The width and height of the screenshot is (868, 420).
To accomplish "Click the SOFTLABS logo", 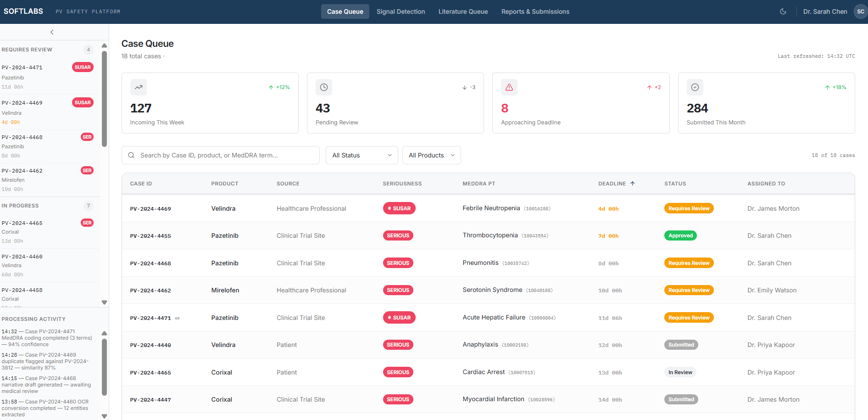I will [23, 11].
